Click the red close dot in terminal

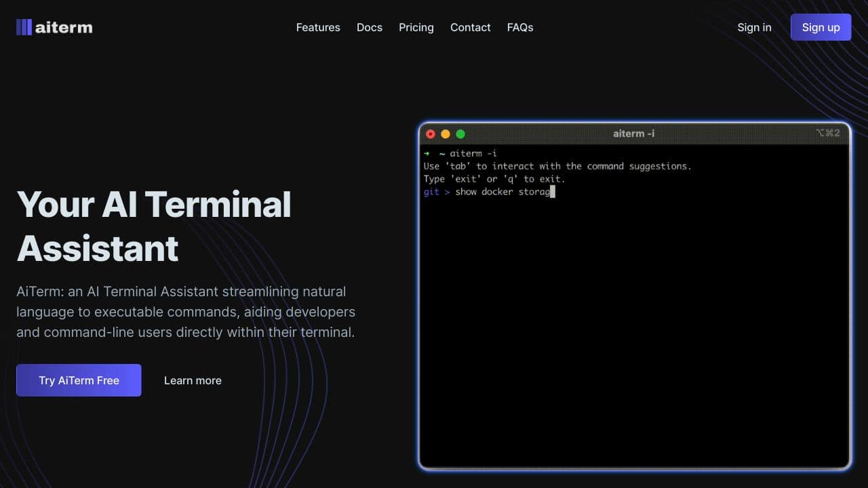(430, 134)
